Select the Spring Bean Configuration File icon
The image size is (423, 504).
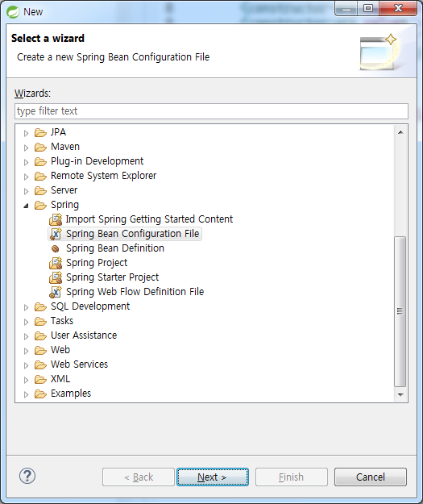pos(56,234)
